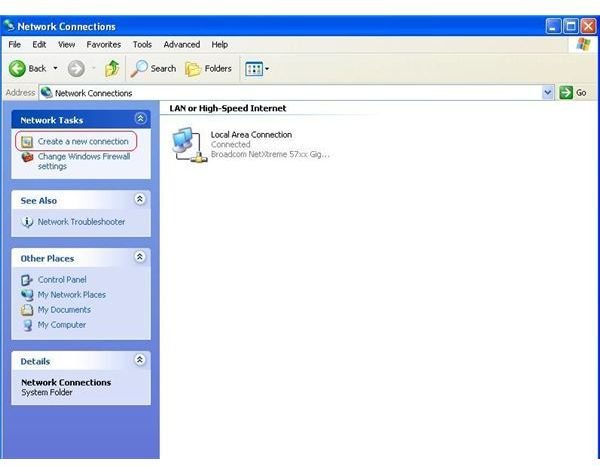Click the Network Connections title bar icon
This screenshot has height=466, width=600.
click(x=9, y=26)
